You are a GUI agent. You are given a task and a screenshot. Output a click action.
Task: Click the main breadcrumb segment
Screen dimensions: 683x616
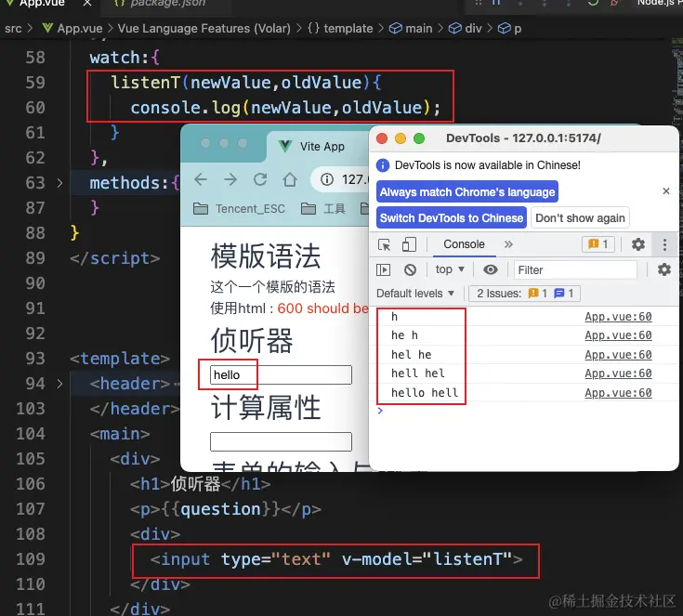pyautogui.click(x=411, y=29)
